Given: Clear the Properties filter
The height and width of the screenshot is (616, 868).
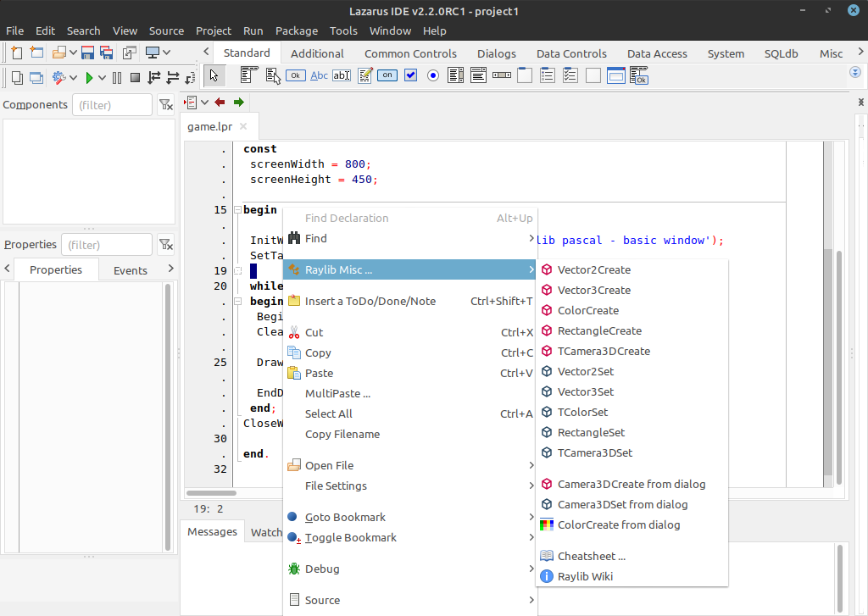Looking at the screenshot, I should pyautogui.click(x=165, y=245).
